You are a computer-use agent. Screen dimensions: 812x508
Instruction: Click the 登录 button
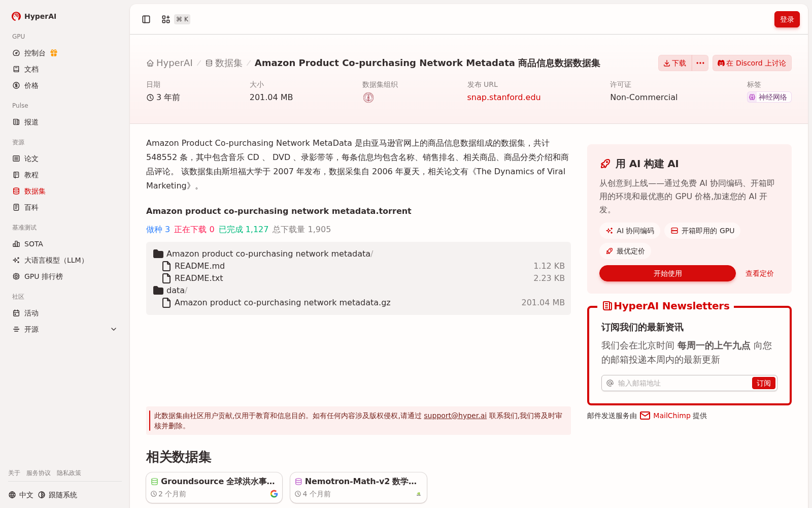(x=787, y=19)
